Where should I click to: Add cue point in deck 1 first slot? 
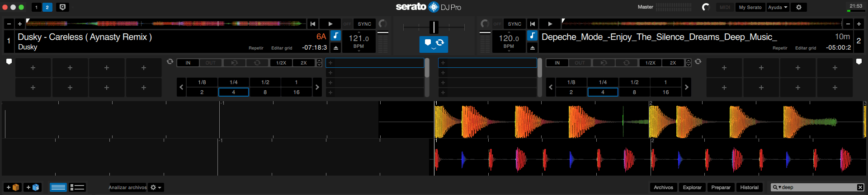(33, 68)
